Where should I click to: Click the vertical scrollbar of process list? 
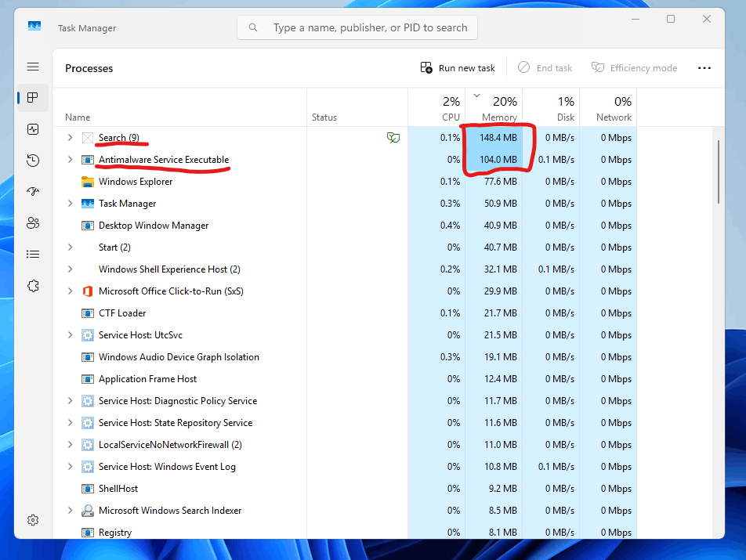(x=719, y=172)
